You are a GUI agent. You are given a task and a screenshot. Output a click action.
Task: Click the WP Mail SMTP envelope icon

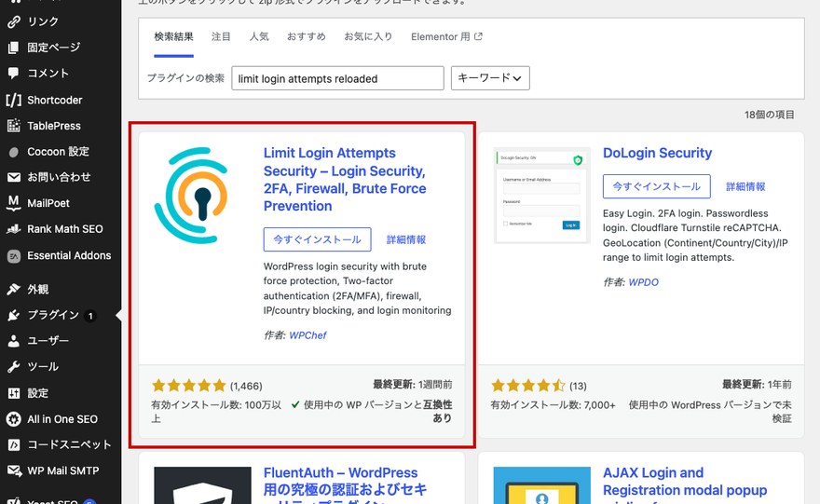pos(14,470)
